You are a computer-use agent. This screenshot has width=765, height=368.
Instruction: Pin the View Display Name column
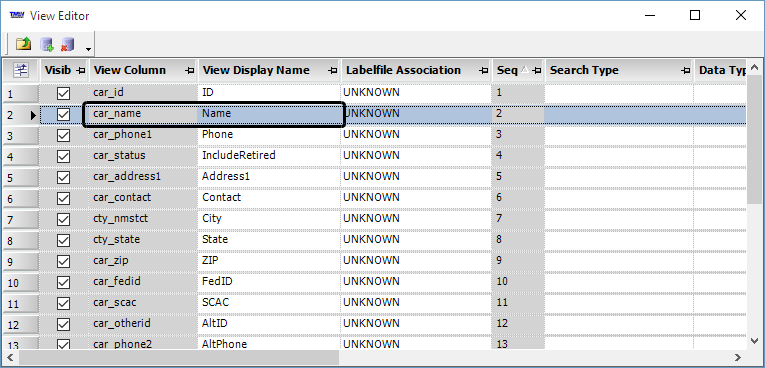tap(332, 71)
